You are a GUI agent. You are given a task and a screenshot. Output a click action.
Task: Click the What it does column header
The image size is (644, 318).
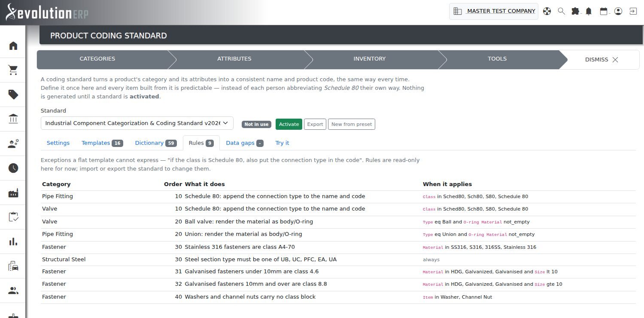coord(205,184)
